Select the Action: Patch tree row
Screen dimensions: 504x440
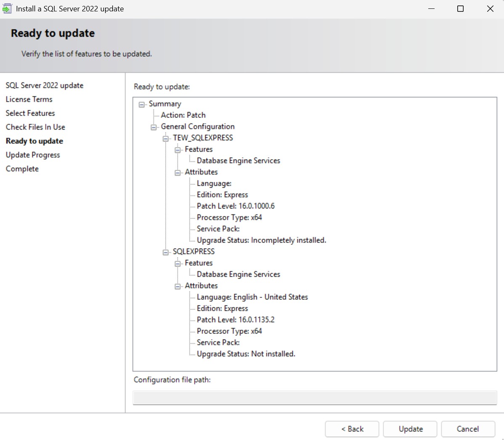click(x=183, y=115)
